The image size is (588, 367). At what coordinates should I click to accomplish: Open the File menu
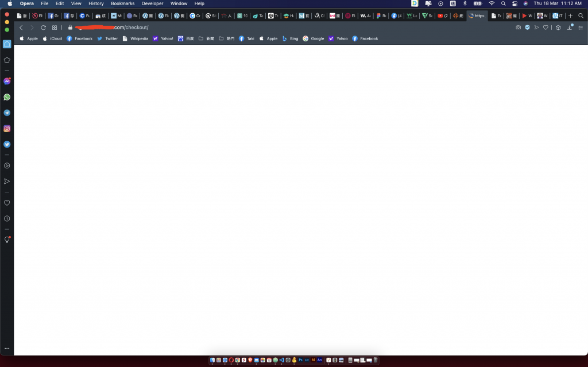coord(45,3)
